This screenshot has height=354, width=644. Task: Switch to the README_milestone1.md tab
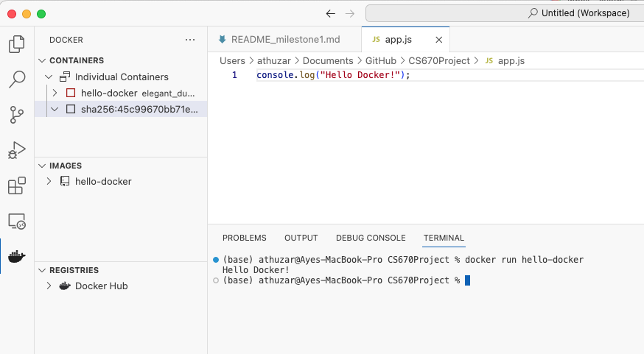[x=285, y=40]
